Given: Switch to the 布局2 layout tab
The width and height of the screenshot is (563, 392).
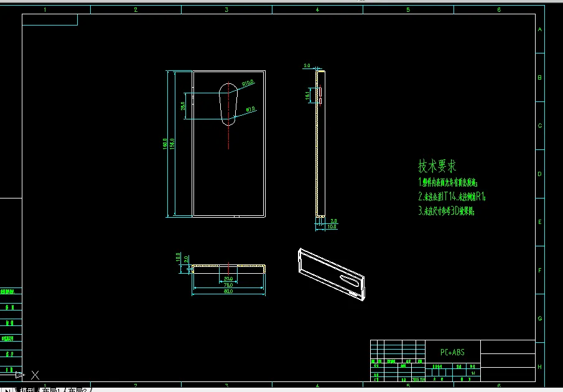Looking at the screenshot, I should [77, 390].
